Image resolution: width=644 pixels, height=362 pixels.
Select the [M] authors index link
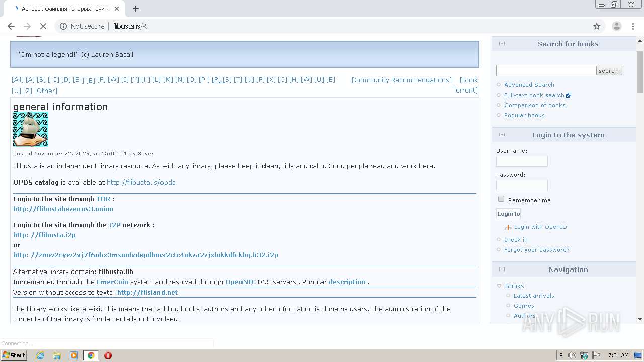[x=168, y=80]
